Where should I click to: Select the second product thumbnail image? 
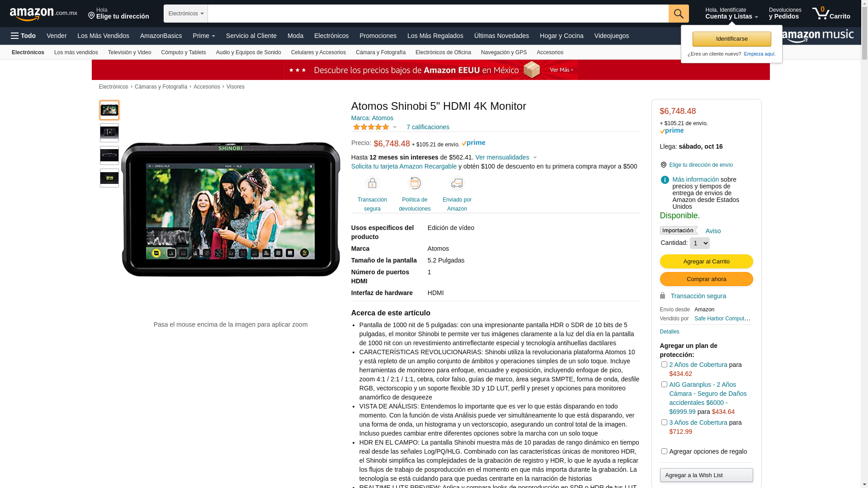tap(109, 133)
